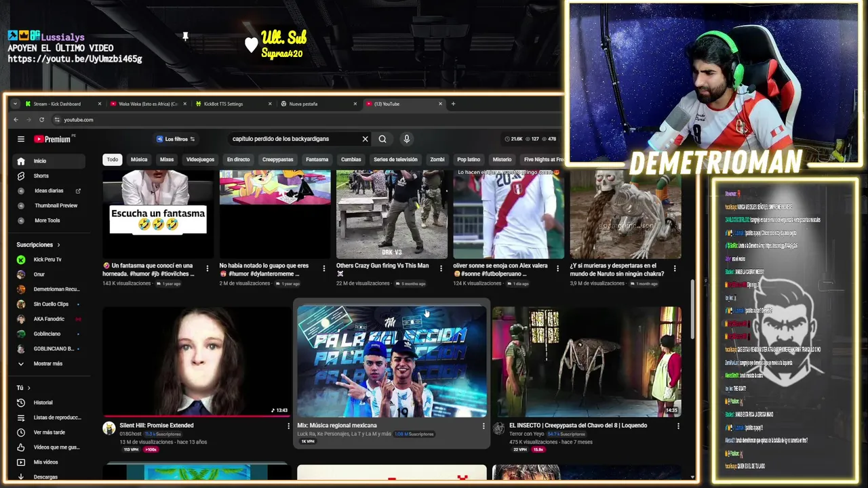868x488 pixels.
Task: Open Silent Hill: Promise Extended title
Action: click(x=157, y=426)
